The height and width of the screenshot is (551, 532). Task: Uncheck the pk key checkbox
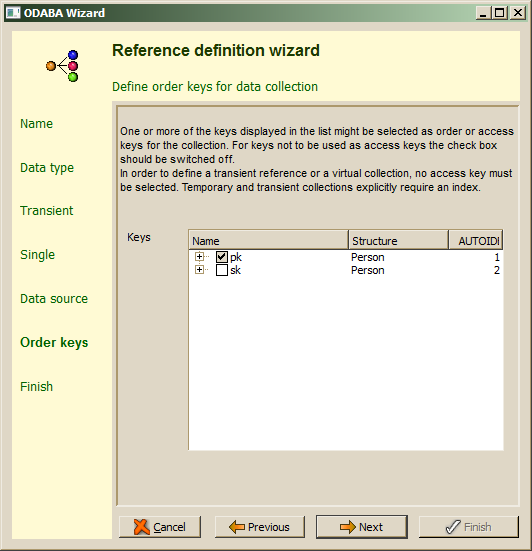tap(222, 257)
